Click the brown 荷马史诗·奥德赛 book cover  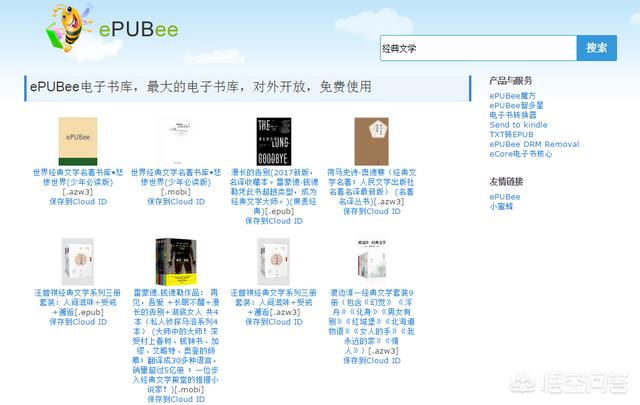click(x=371, y=141)
